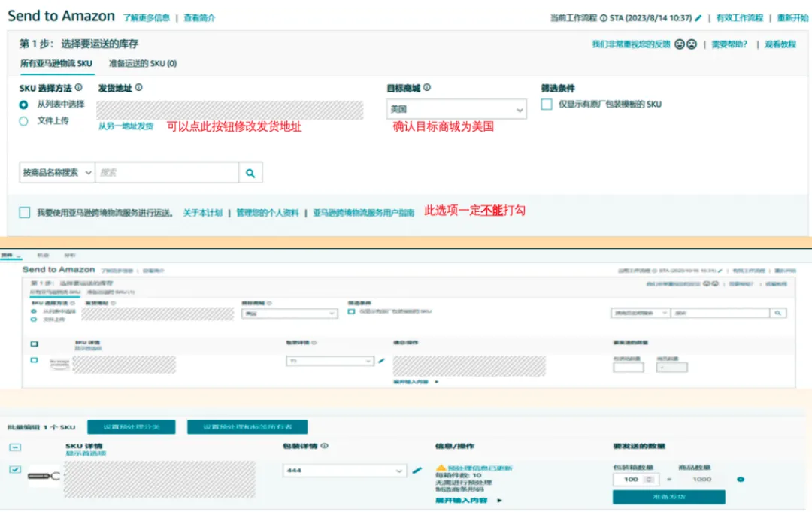Check 仅显示有原厂包装模板的 SKU box

[547, 105]
